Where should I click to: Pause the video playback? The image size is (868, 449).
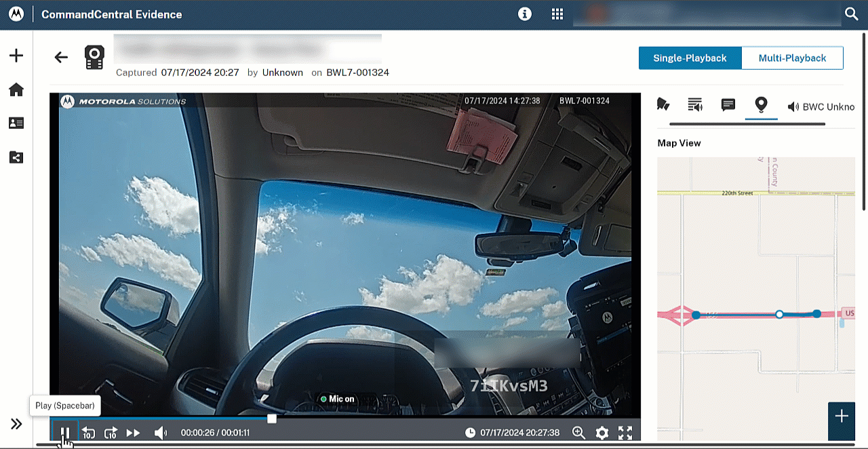(65, 433)
